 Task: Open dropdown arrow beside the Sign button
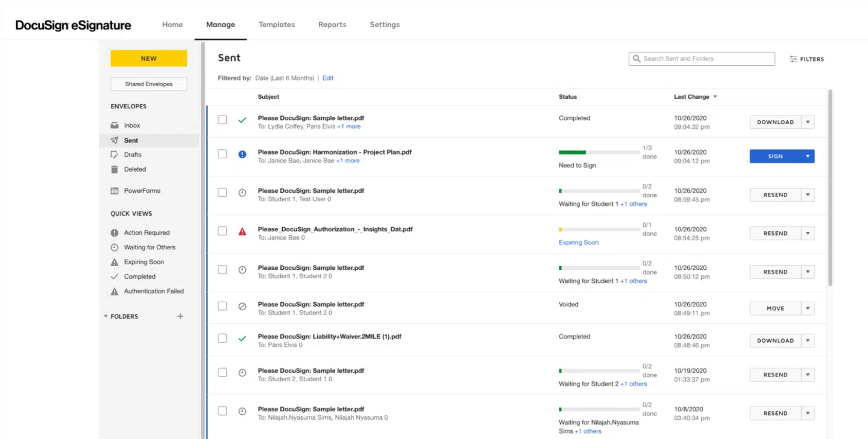[x=808, y=157]
